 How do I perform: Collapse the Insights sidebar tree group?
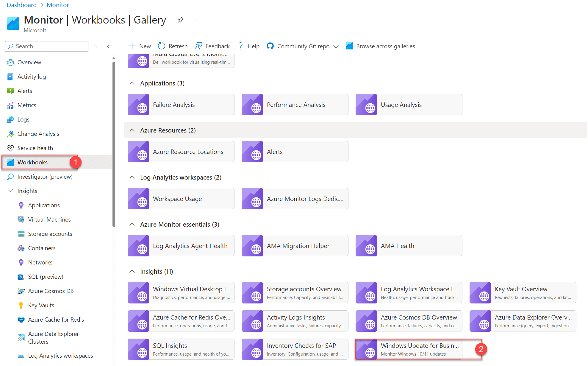10,191
